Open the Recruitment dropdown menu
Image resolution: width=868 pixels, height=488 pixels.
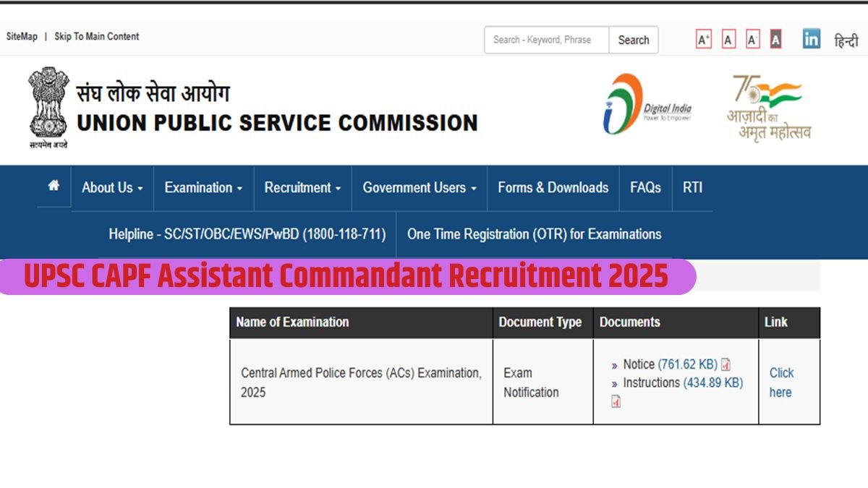(x=302, y=188)
